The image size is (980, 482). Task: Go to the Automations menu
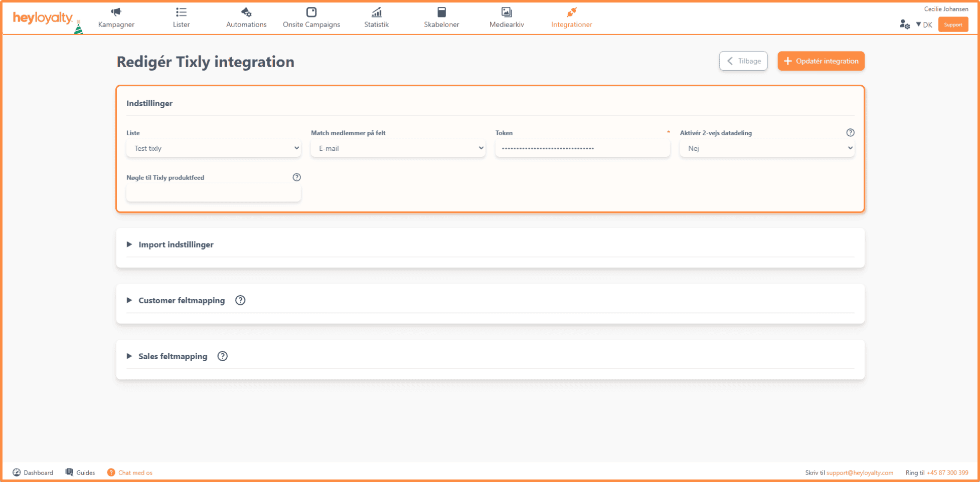click(246, 18)
